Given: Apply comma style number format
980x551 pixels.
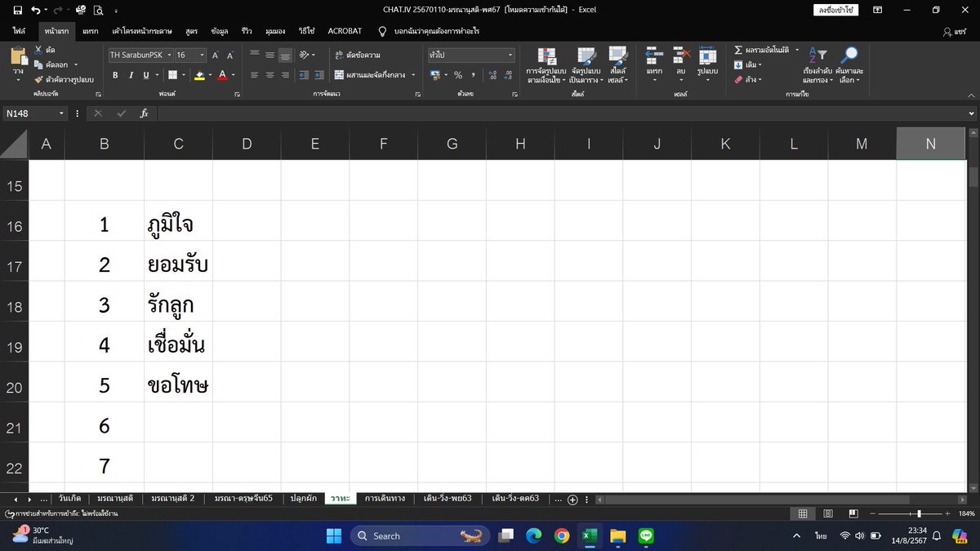Looking at the screenshot, I should tap(473, 75).
